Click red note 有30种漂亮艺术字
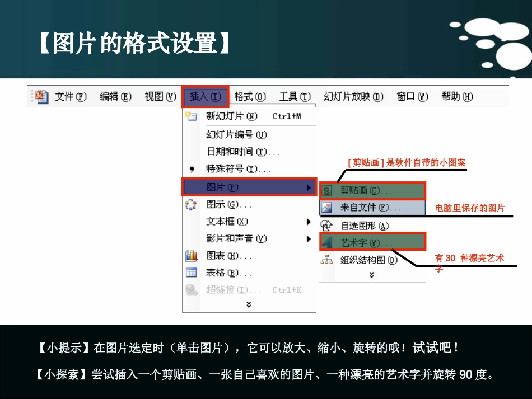Screen dimensions: 532x399 469,262
